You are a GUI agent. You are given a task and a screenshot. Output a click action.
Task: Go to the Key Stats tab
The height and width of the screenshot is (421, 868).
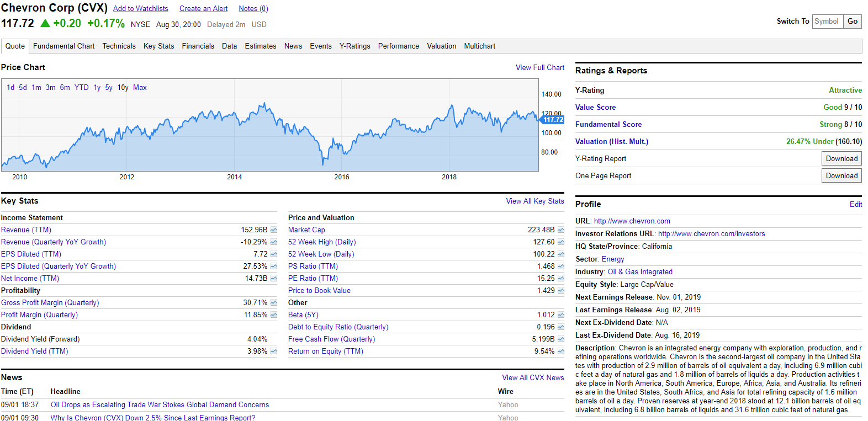(158, 46)
